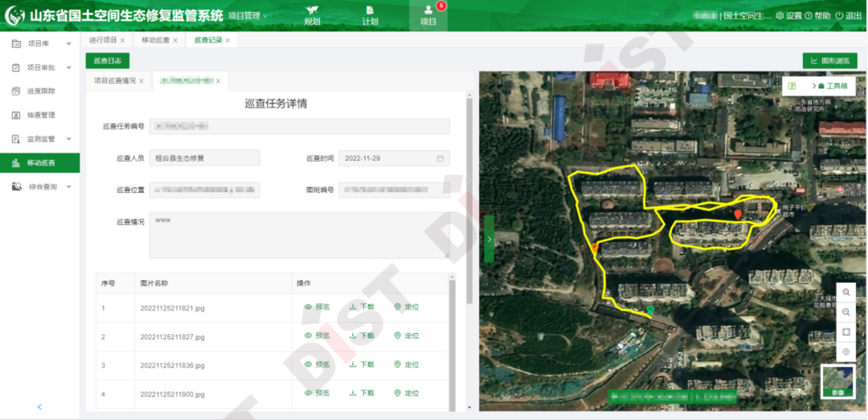Open the 项目 module with notification badge
Viewport: 868px width, 420px height.
click(428, 15)
